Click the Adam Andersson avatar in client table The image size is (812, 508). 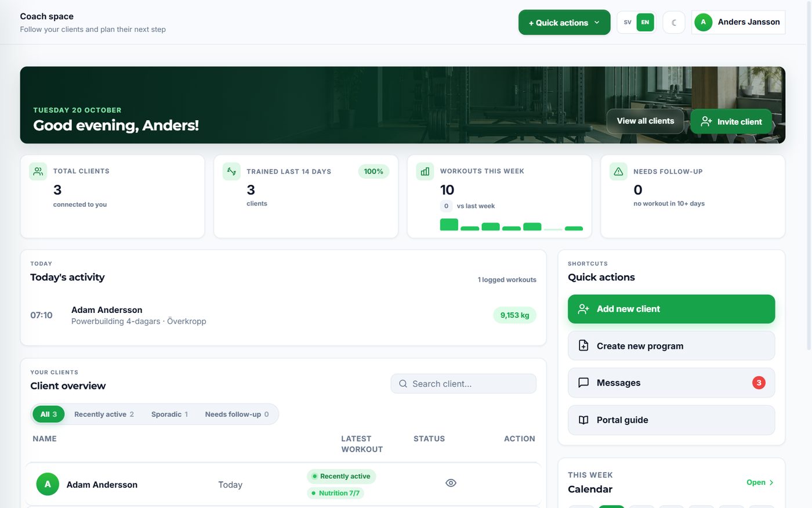point(48,484)
